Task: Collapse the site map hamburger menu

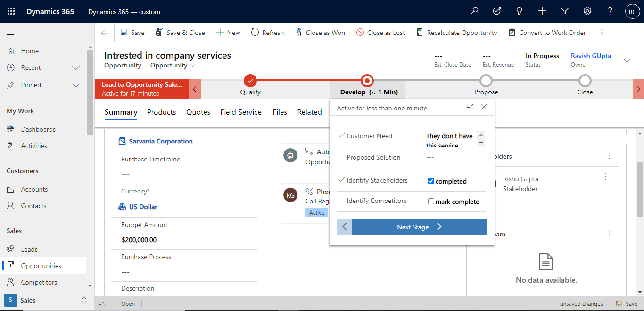Action: pos(10,33)
